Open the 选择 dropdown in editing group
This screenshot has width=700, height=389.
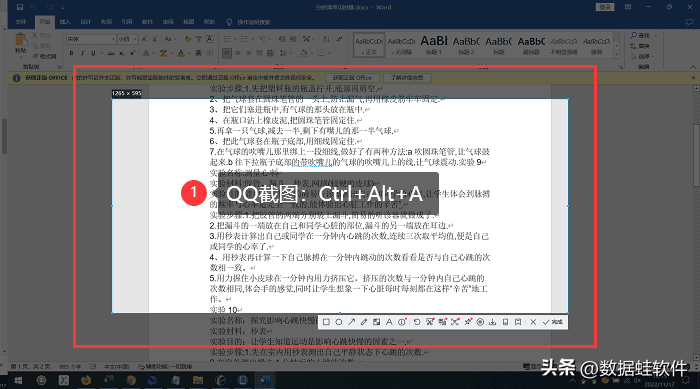coord(642,56)
